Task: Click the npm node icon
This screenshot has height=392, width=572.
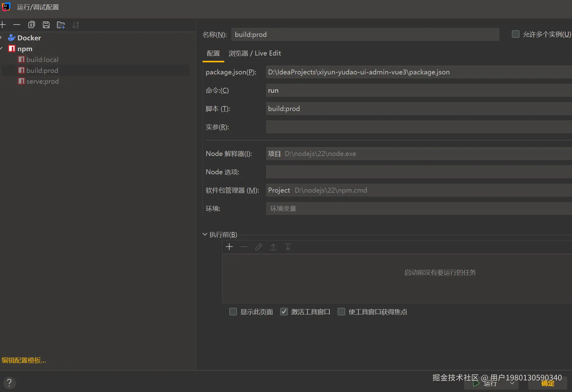Action: point(12,49)
